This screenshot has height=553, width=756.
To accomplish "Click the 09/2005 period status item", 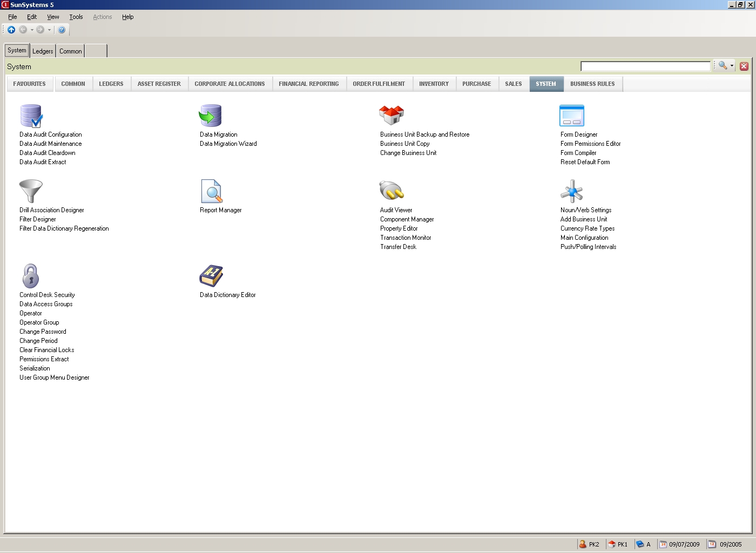I will (725, 544).
